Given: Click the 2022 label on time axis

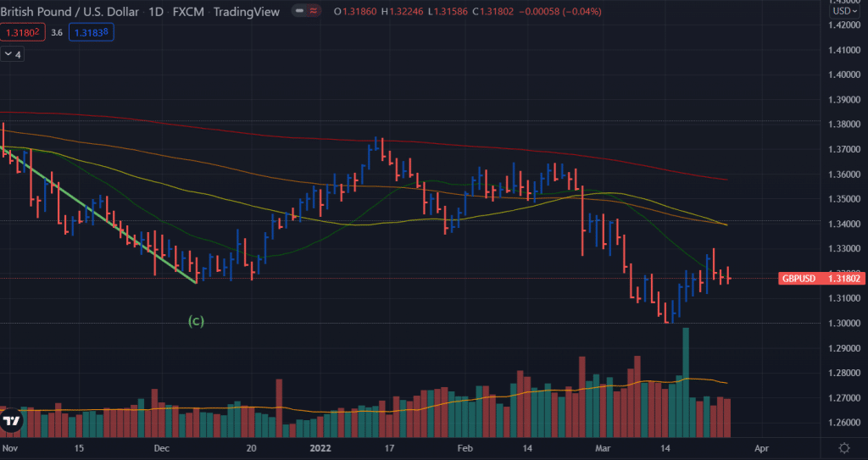Looking at the screenshot, I should tap(321, 448).
